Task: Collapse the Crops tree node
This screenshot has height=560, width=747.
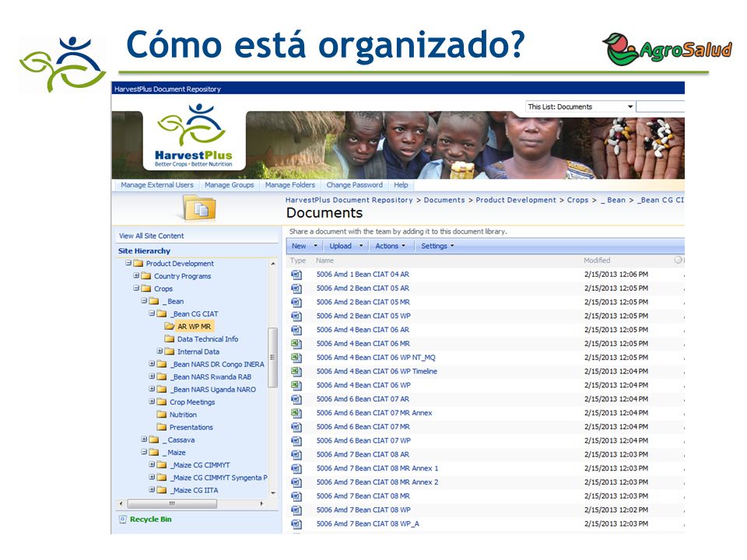Action: tap(136, 288)
